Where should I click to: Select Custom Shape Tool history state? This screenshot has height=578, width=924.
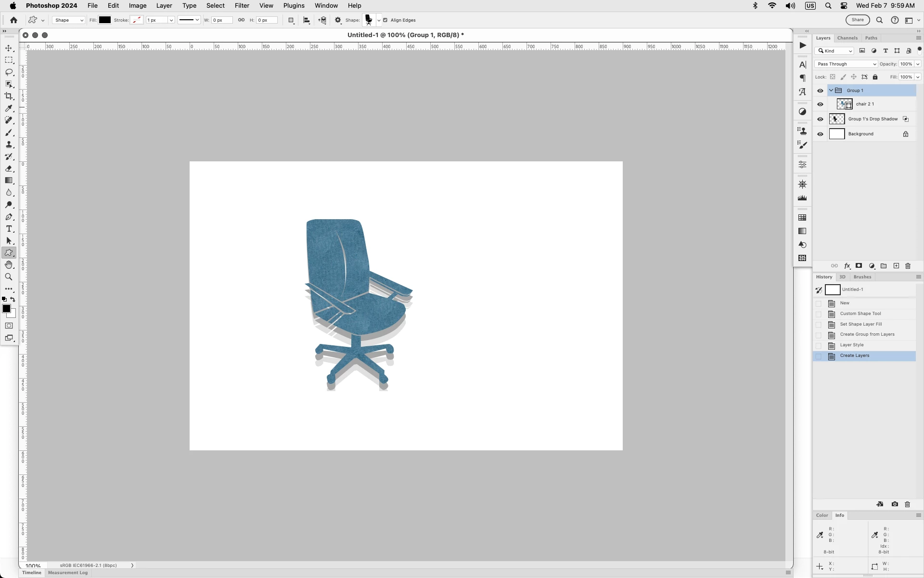tap(860, 314)
